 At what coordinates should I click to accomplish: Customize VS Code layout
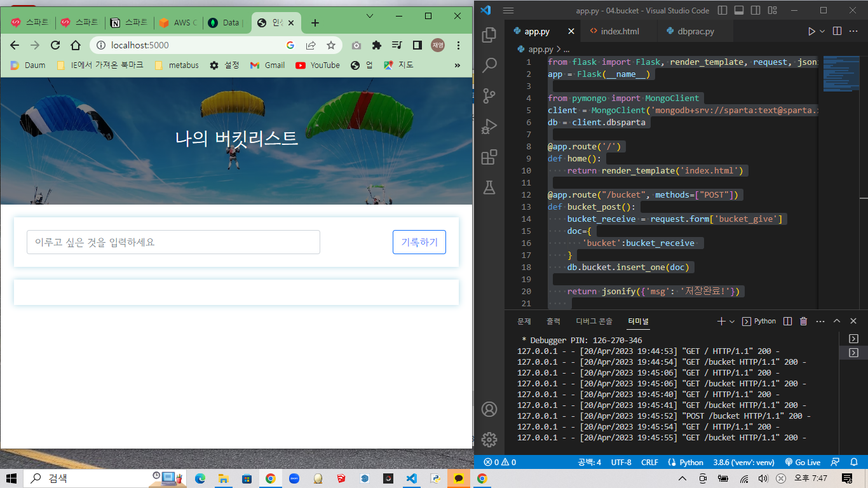coord(772,10)
